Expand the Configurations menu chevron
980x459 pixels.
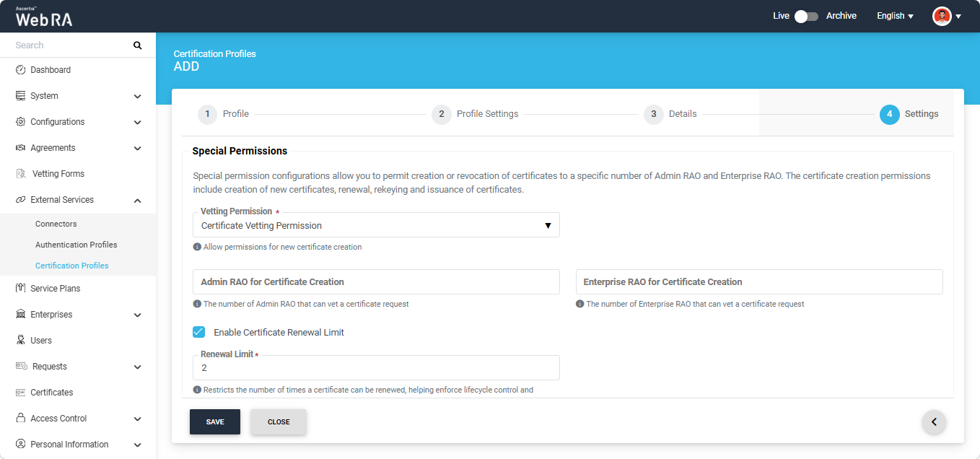point(138,122)
